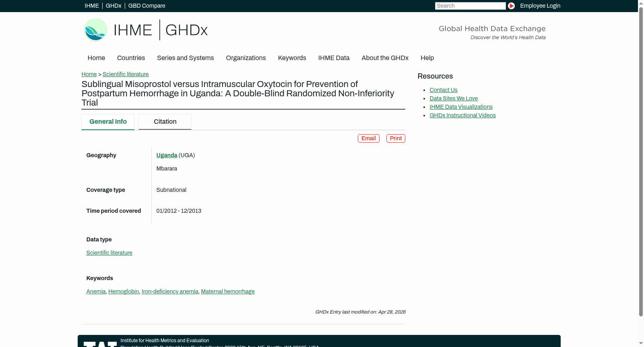Click the IHME footer logo

click(x=100, y=344)
